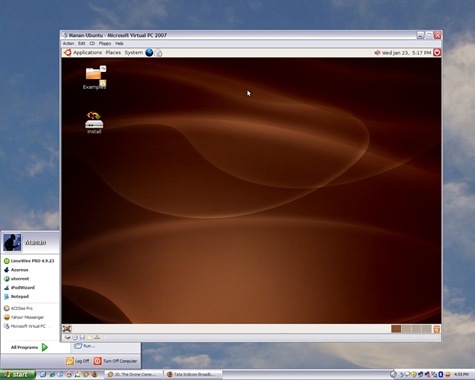This screenshot has height=380, width=475.
Task: Open the Ubuntu System menu
Action: [x=134, y=52]
